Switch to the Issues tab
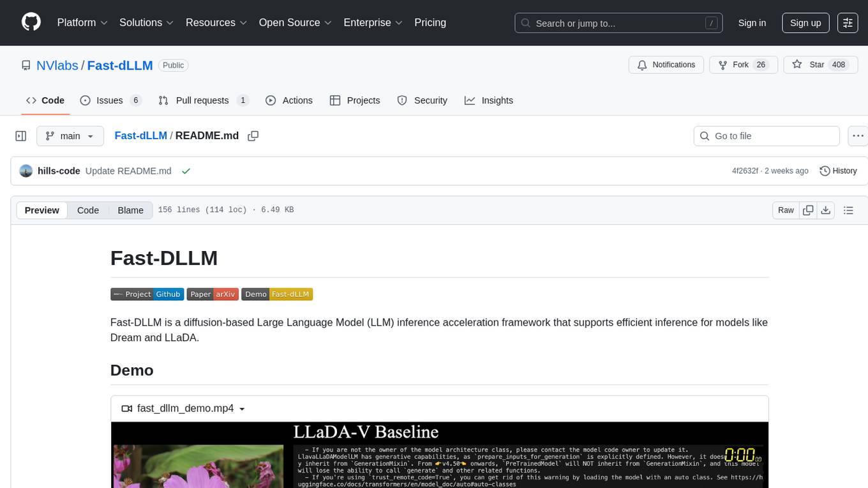 110,100
